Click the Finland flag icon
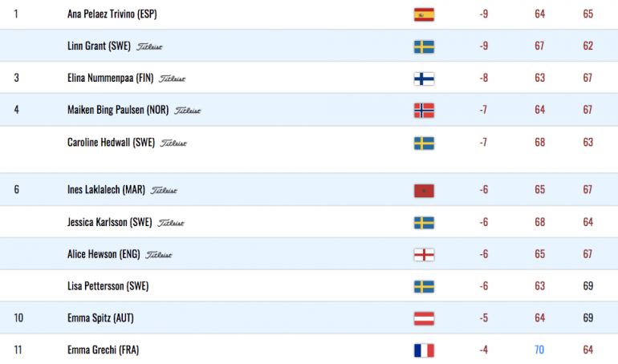 point(424,79)
